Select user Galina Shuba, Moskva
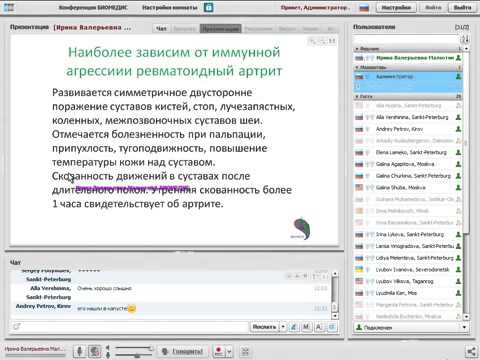Screen dimensions: 480x360 tap(408, 188)
